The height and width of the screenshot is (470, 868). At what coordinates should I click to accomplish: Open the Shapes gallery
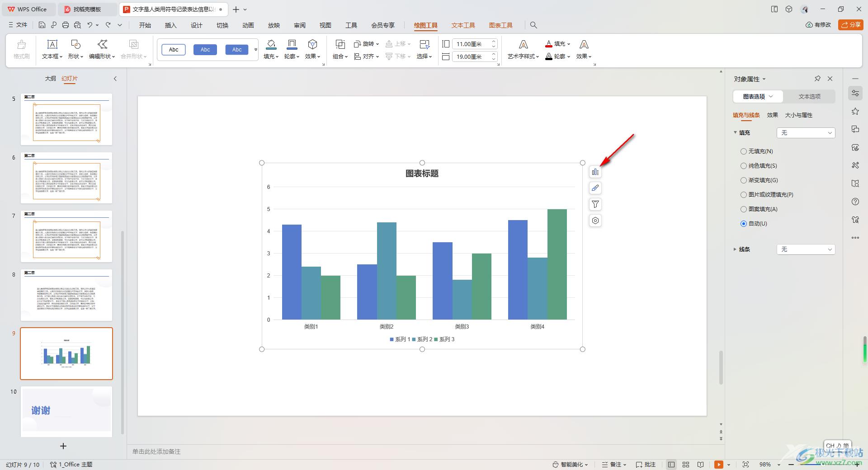(75, 49)
